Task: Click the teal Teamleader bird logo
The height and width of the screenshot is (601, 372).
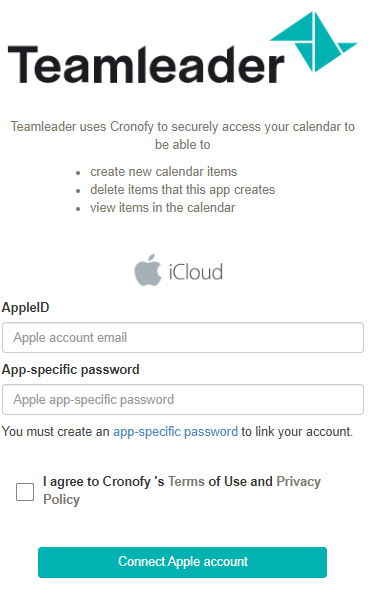Action: [314, 42]
